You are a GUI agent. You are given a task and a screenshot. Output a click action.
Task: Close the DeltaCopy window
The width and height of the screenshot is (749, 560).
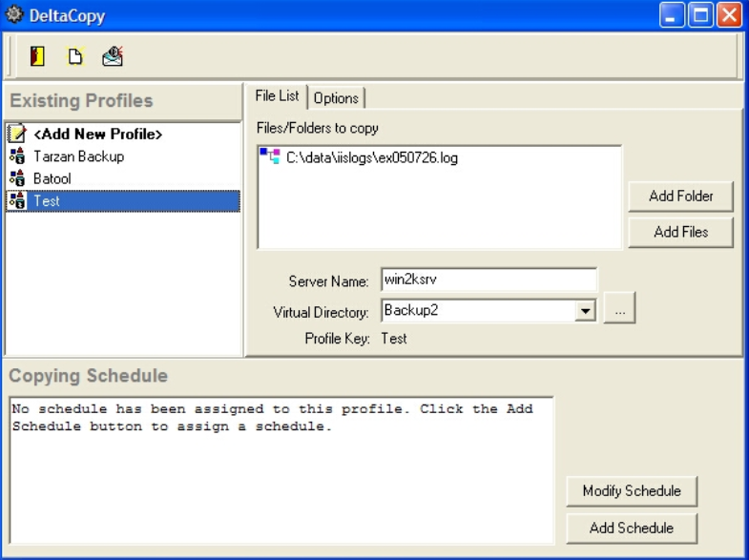click(729, 15)
